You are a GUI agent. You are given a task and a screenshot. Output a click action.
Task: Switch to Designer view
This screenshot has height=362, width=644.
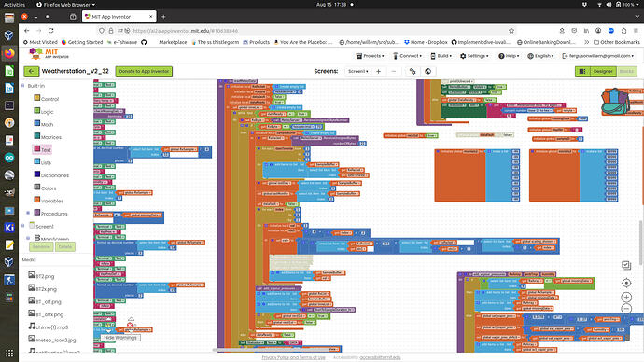click(x=603, y=71)
